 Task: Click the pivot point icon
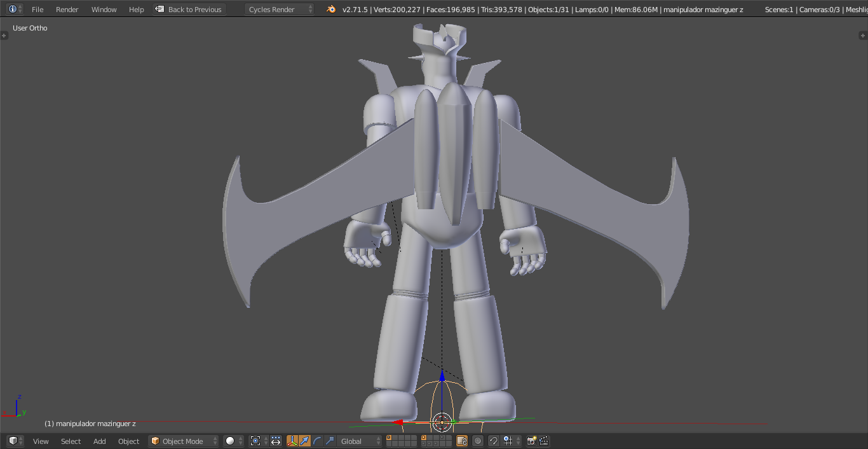point(255,441)
